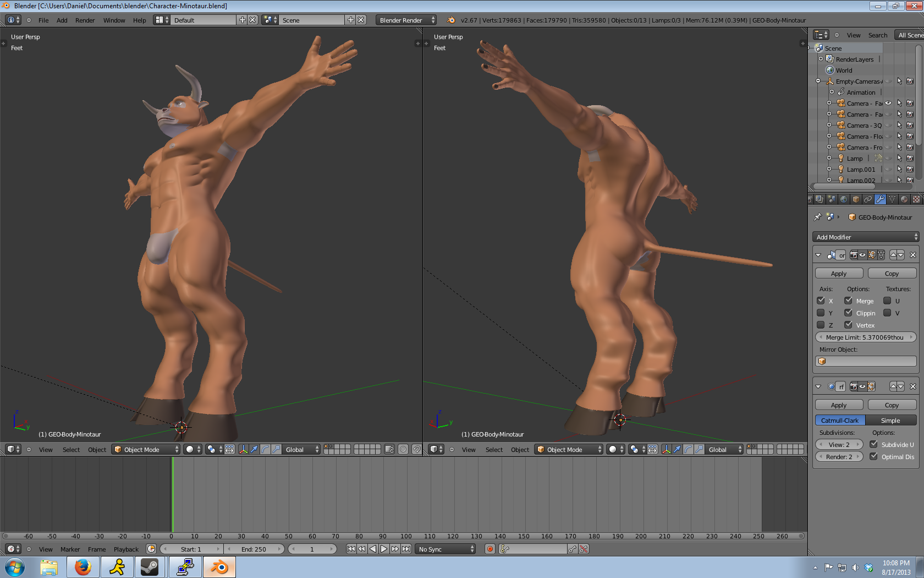Open the Marker menu in the timeline header
Viewport: 924px width, 578px height.
coord(70,549)
